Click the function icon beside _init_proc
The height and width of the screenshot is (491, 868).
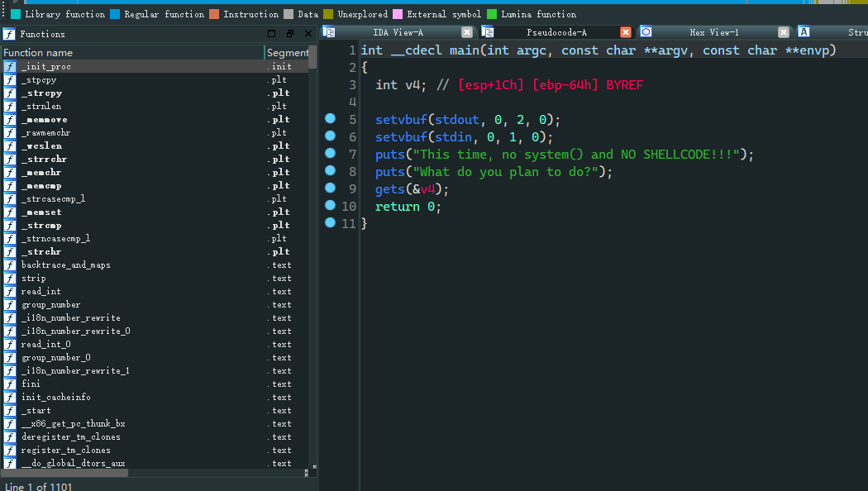[x=10, y=67]
